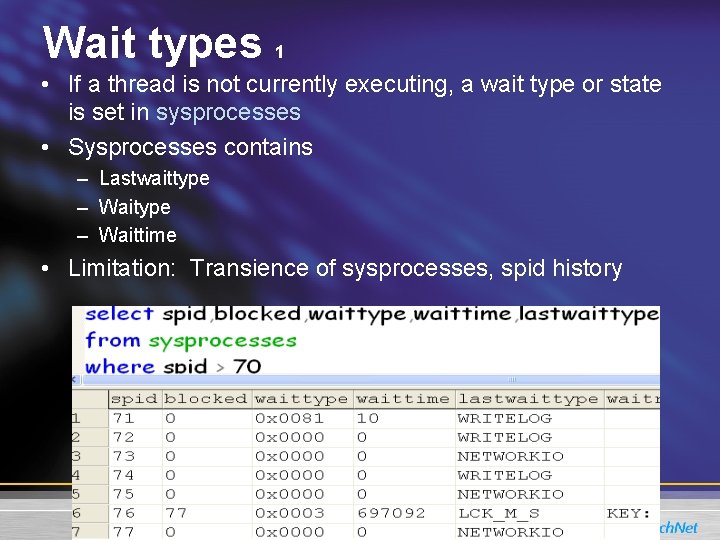This screenshot has width=720, height=540.
Task: Select waittype value 0x0003
Action: 303,513
